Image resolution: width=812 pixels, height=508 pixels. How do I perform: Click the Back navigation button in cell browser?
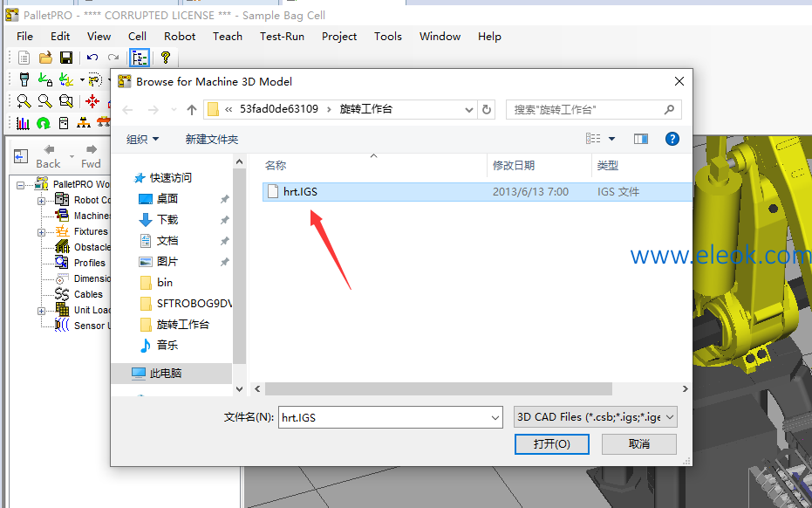[x=48, y=156]
